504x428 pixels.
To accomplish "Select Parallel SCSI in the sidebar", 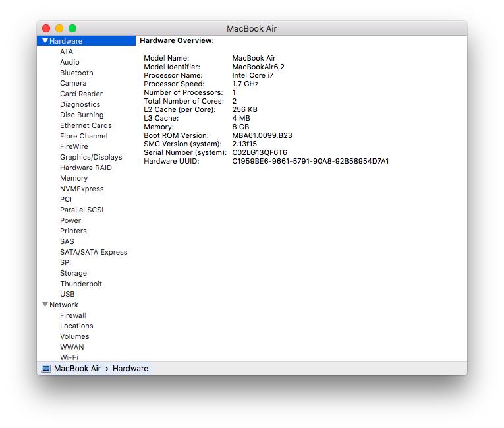I will pos(82,210).
